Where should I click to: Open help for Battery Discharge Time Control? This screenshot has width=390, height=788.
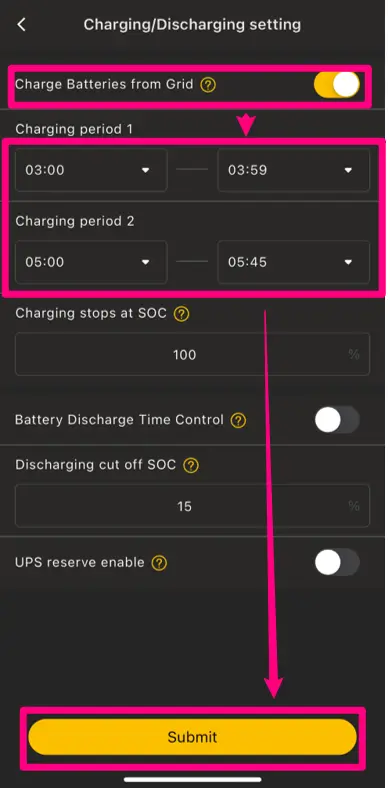click(x=238, y=420)
